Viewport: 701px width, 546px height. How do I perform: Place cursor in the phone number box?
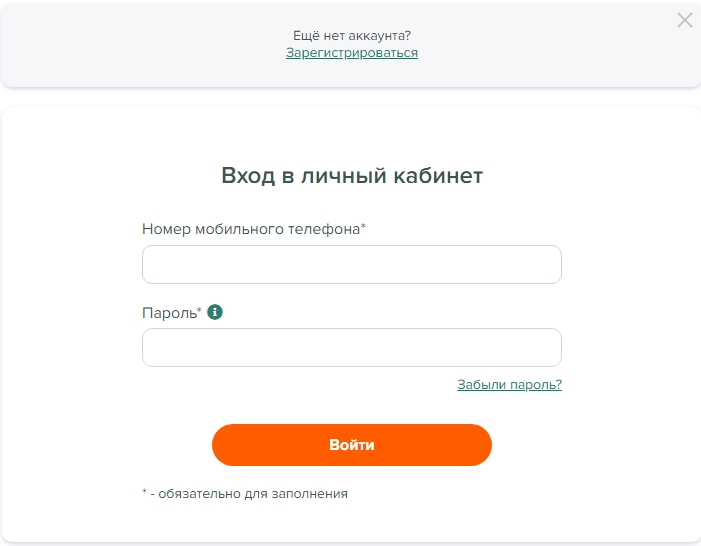click(352, 264)
